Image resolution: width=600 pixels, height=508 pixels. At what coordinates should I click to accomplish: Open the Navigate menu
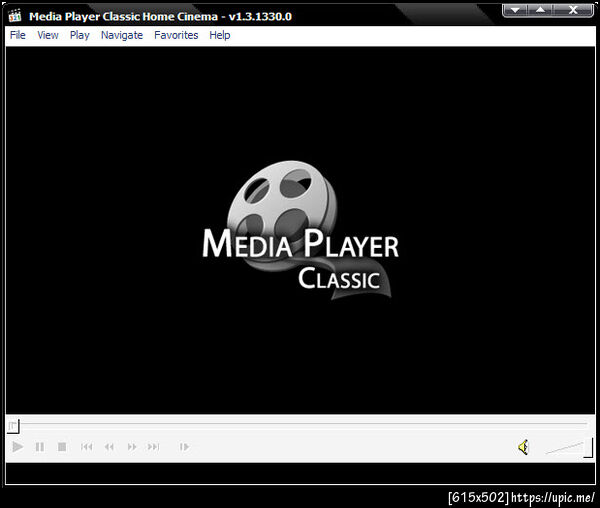(x=122, y=35)
